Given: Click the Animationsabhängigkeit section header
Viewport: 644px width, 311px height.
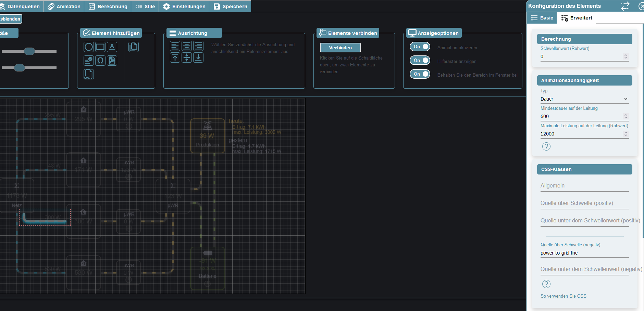Looking at the screenshot, I should point(584,80).
